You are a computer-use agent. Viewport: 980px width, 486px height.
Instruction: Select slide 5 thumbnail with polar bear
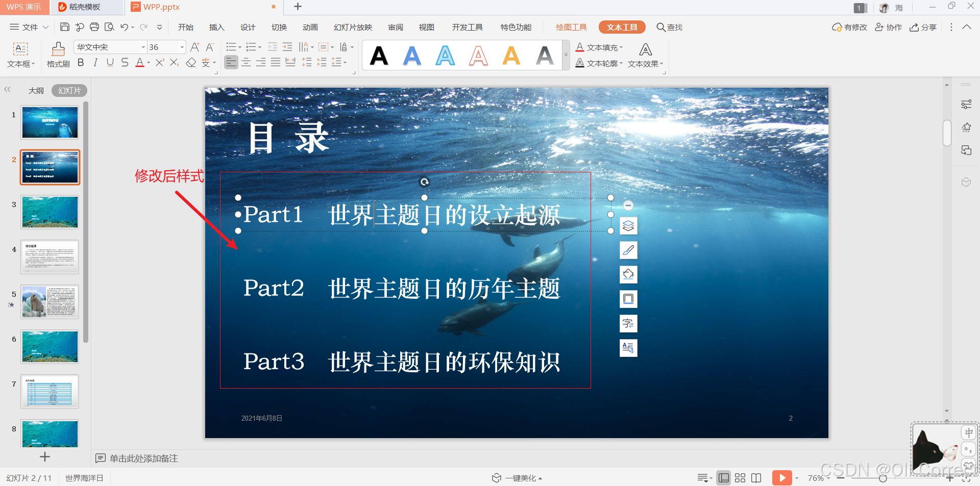[50, 302]
